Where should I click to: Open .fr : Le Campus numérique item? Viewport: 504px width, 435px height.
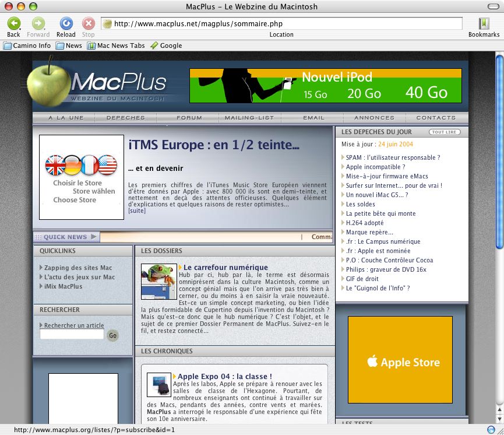383,241
